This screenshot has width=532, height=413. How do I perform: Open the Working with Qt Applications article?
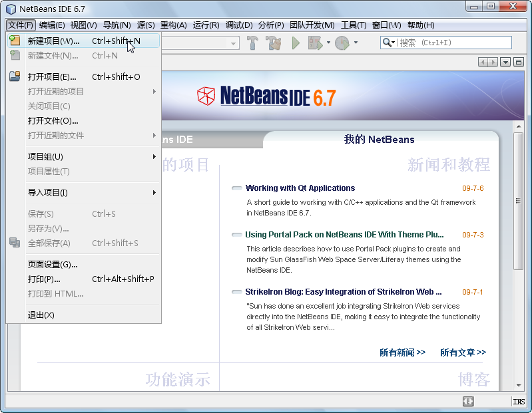300,188
